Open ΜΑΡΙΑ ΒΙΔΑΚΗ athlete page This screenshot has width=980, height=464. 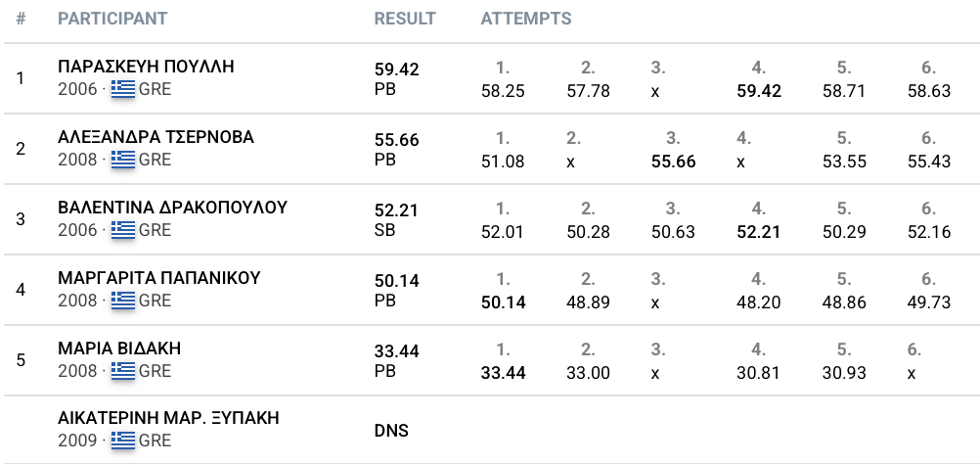(119, 348)
